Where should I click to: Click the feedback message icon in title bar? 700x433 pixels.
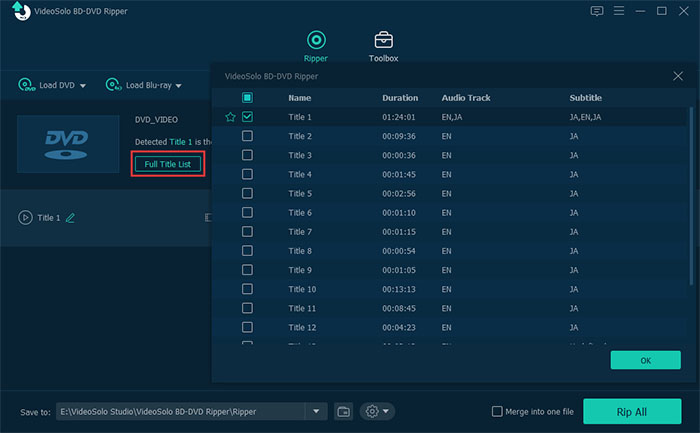click(x=596, y=11)
